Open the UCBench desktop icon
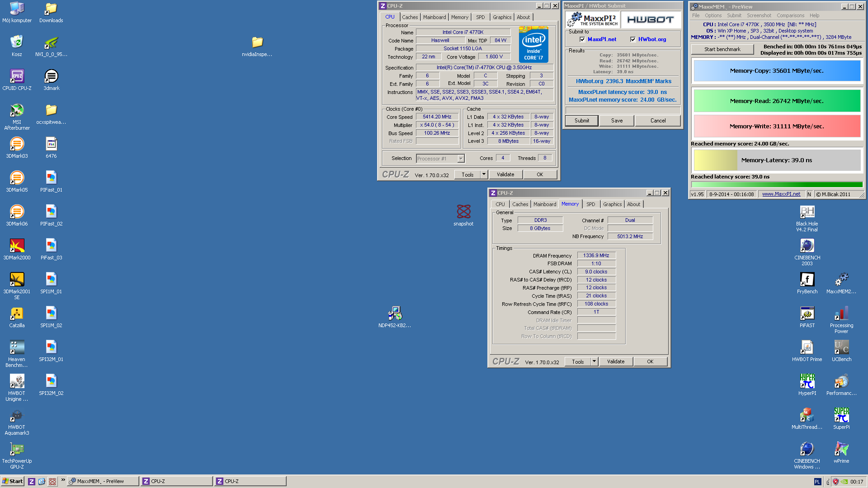The width and height of the screenshot is (868, 488). [x=841, y=351]
